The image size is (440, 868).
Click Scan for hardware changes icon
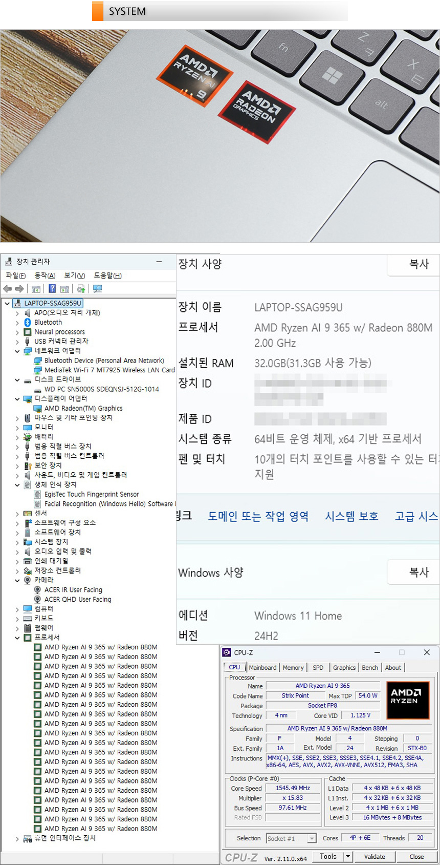(x=97, y=289)
